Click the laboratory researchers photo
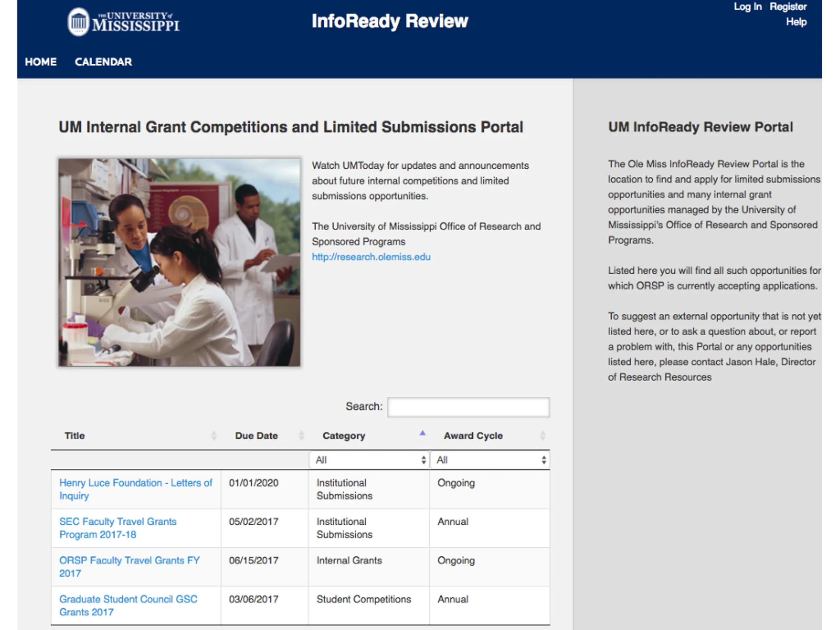This screenshot has height=630, width=840. coord(179,262)
